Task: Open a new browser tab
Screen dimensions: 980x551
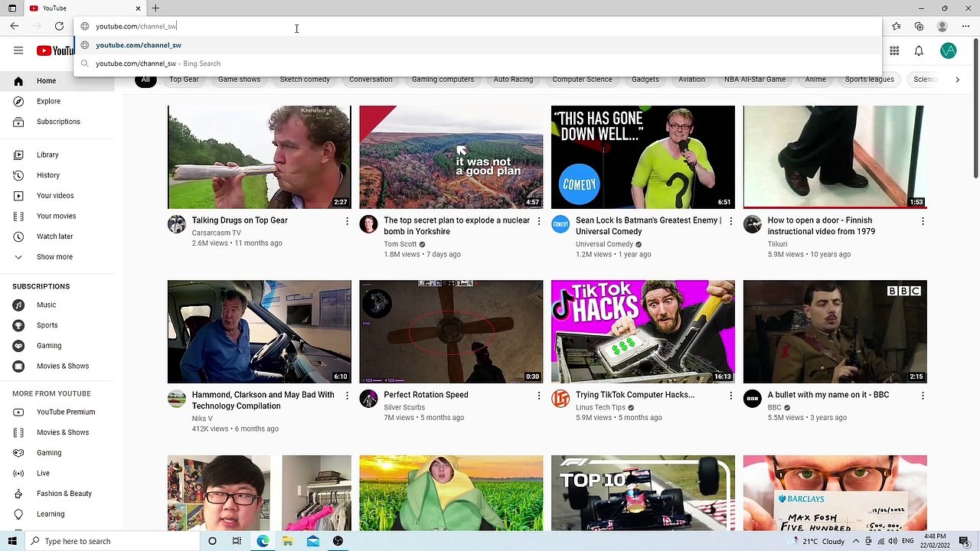Action: pos(155,8)
